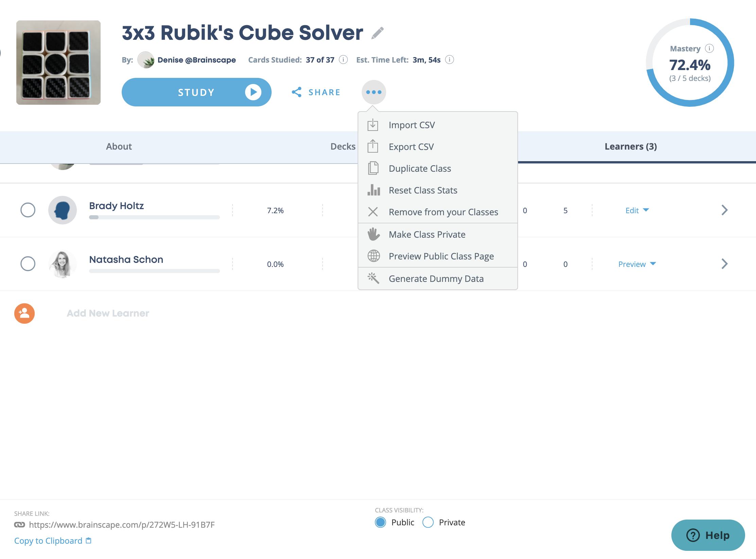The width and height of the screenshot is (756, 559).
Task: Click the Denise @Brainscape author name
Action: click(x=196, y=60)
